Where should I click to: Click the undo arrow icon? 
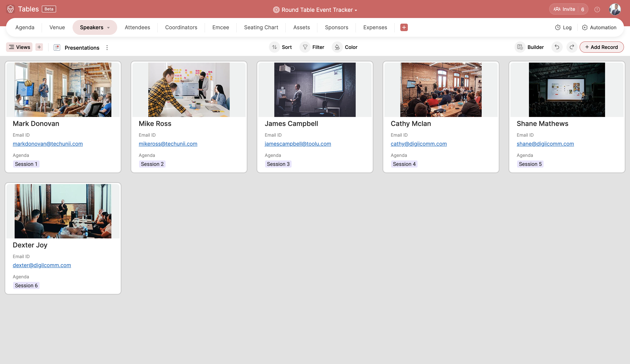click(x=557, y=47)
